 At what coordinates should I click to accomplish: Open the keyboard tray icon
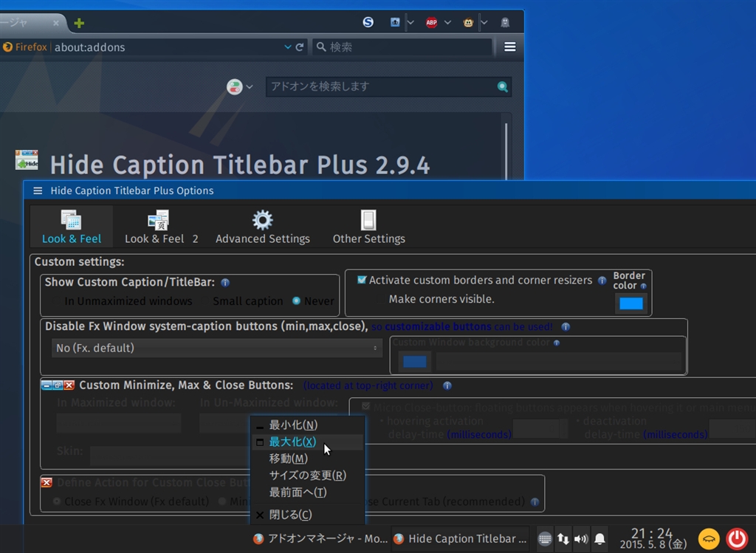(x=544, y=538)
